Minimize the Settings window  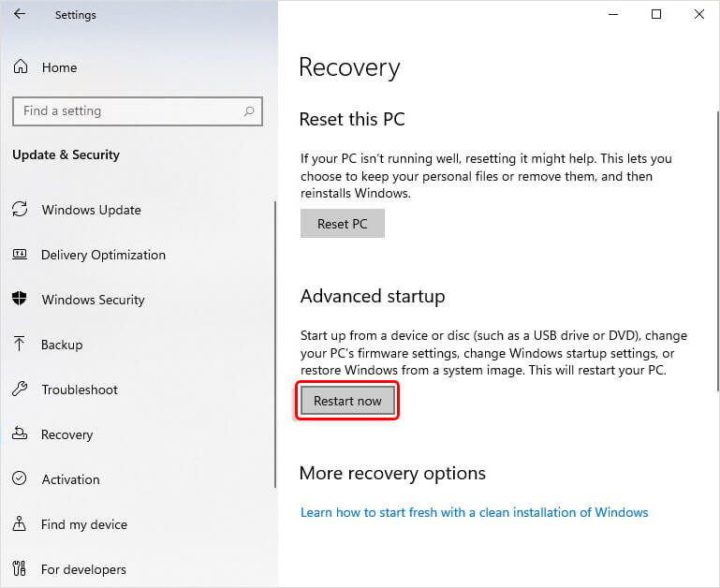click(613, 14)
